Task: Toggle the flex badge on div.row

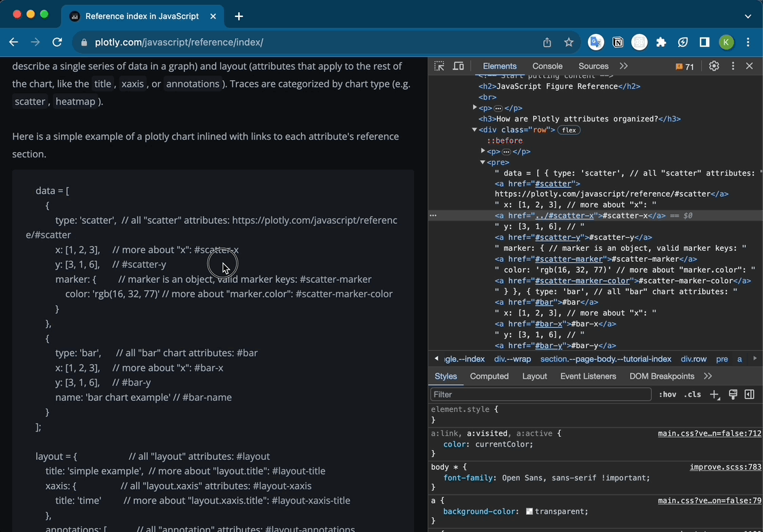Action: tap(569, 130)
